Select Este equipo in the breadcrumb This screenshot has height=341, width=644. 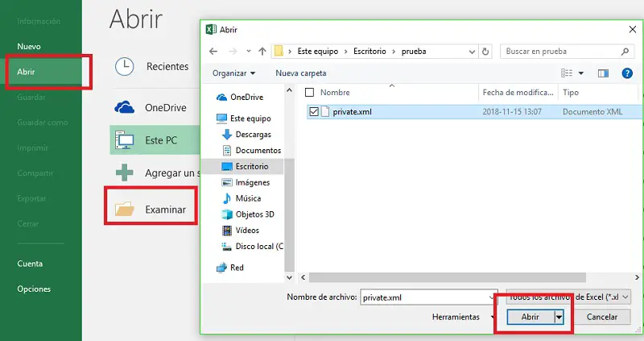click(x=317, y=52)
